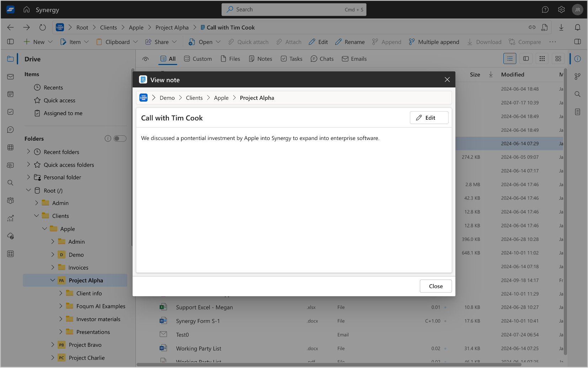Open the mail icon in left rail

(x=11, y=77)
